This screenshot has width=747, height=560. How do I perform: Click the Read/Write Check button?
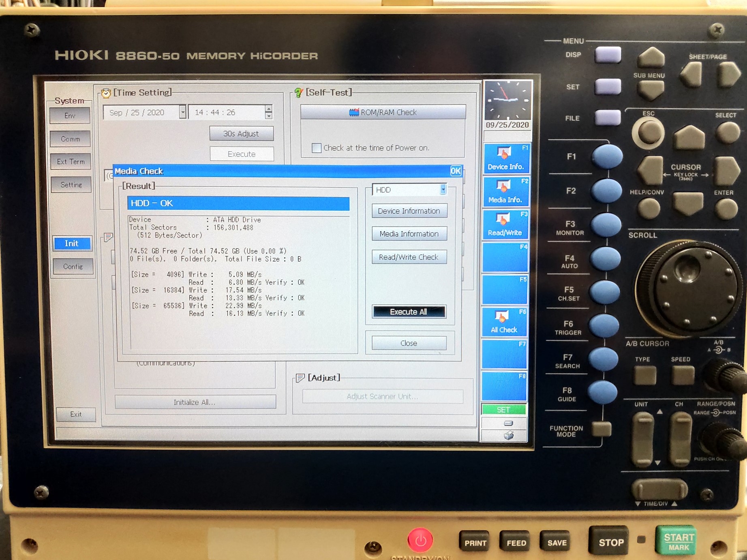tap(409, 257)
